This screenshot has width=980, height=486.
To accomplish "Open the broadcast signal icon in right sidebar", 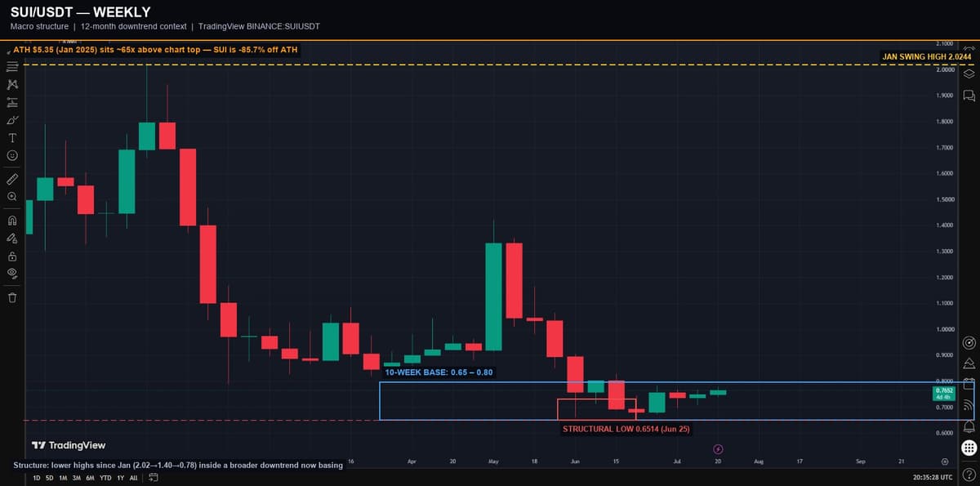I will point(969,405).
